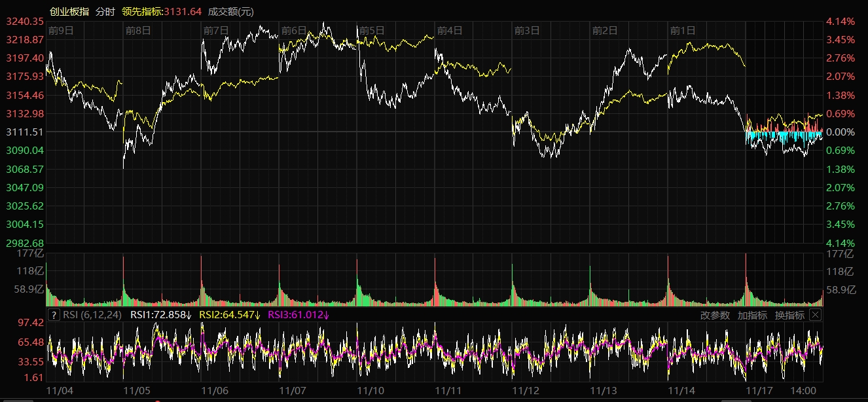Click the 创业板指 index title
This screenshot has width=868, height=402.
69,12
